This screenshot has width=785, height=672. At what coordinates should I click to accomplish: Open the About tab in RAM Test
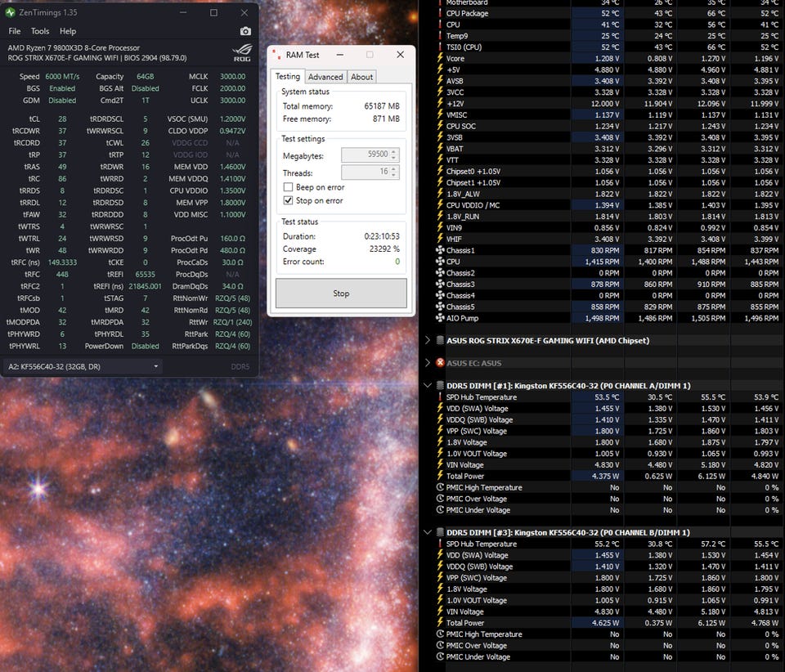coord(361,77)
